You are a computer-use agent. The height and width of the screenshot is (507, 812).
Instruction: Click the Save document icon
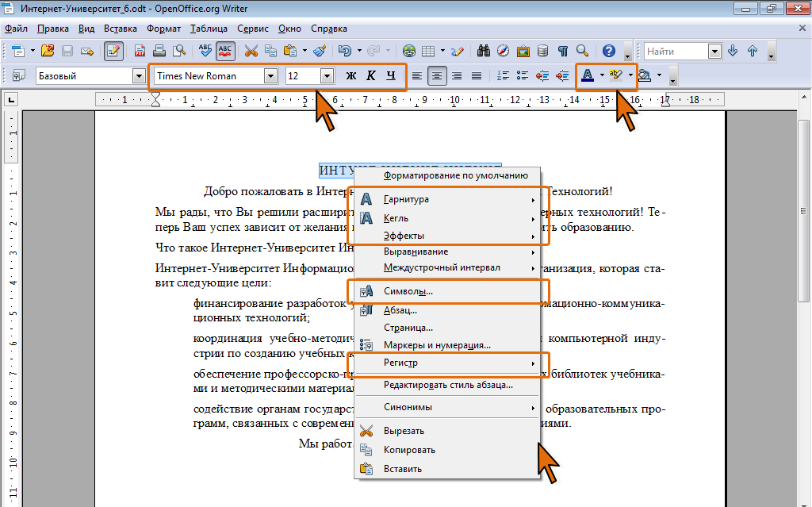(x=67, y=51)
